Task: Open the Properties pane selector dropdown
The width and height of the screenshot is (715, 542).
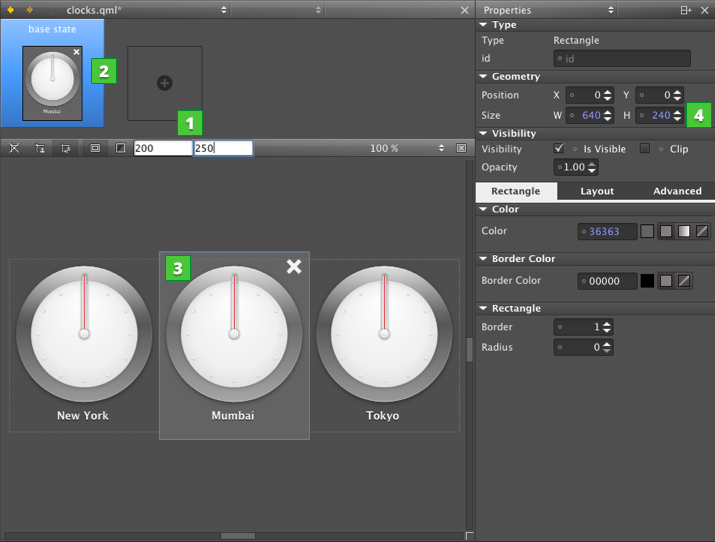Action: click(x=611, y=10)
